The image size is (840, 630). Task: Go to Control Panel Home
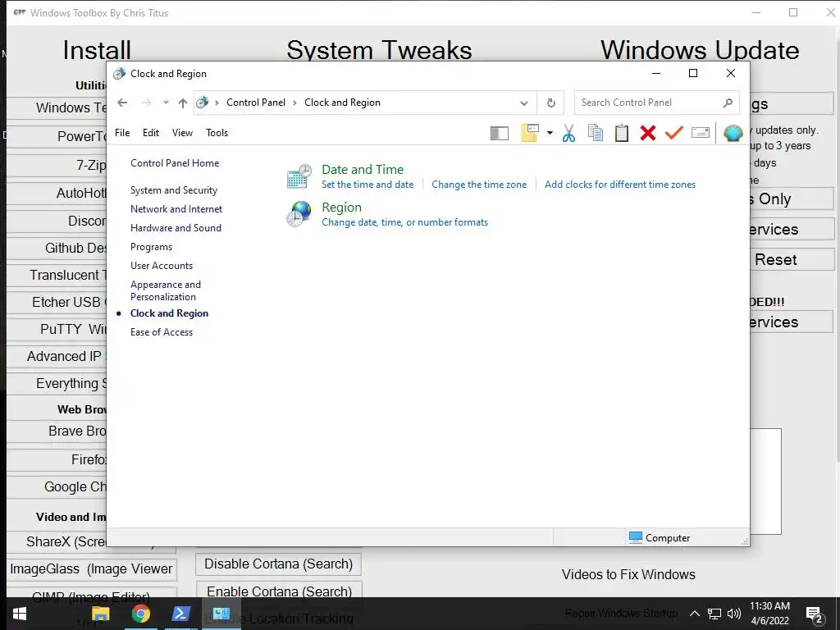pyautogui.click(x=175, y=163)
